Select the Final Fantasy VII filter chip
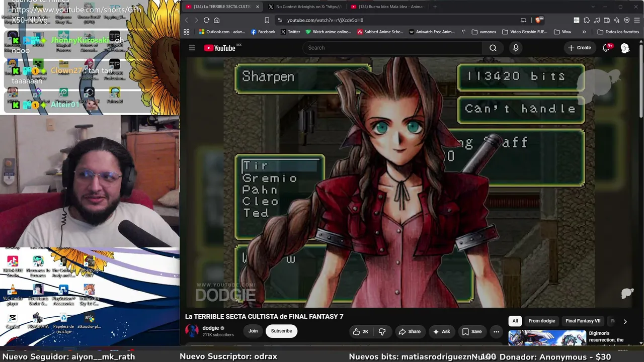The image size is (644, 362). click(x=583, y=321)
